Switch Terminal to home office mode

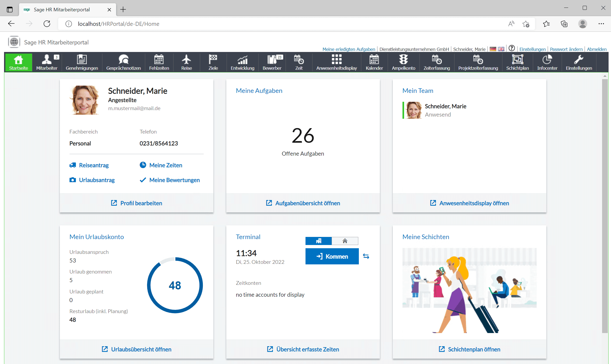tap(345, 241)
